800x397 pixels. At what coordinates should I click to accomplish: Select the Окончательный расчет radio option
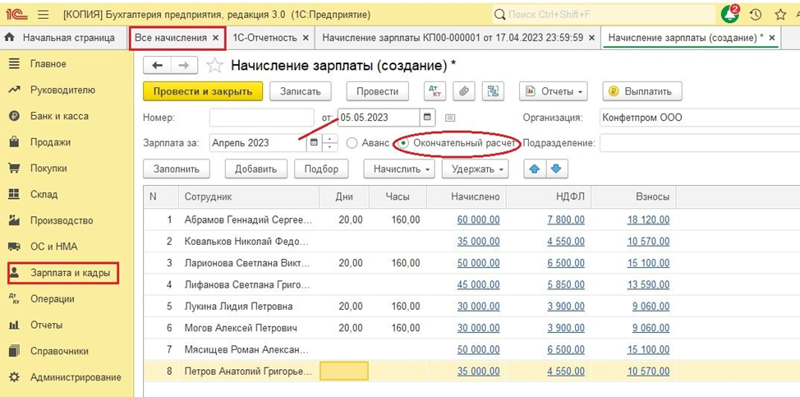tap(405, 143)
